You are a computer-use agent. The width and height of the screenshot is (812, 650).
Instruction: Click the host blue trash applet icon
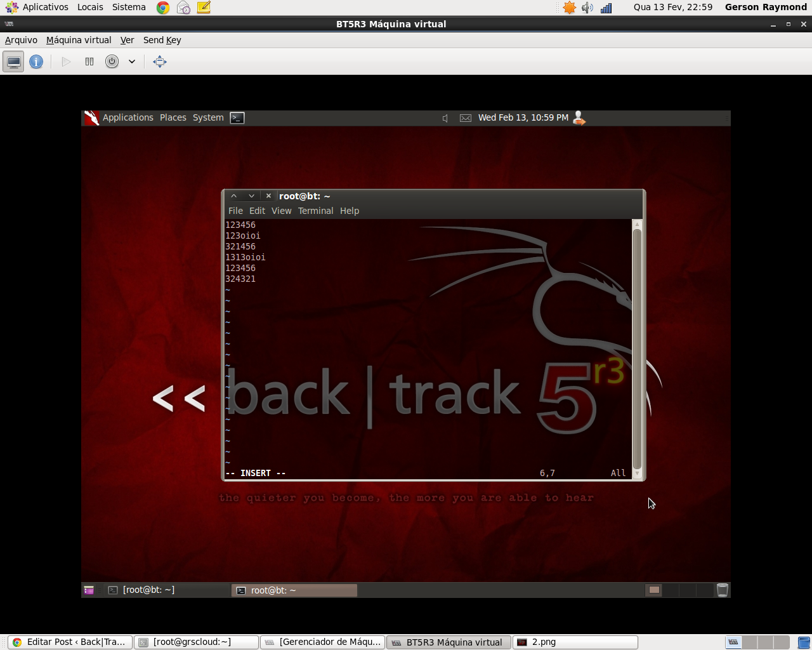804,642
